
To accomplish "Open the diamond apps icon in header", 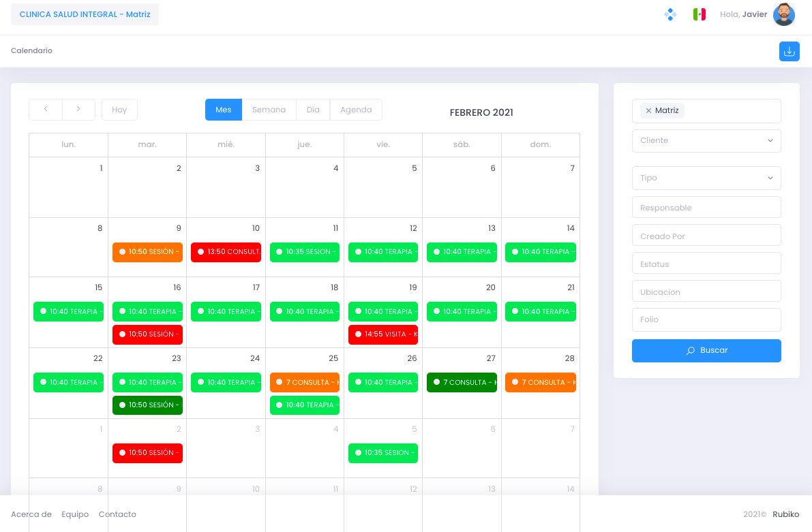I will 670,14.
